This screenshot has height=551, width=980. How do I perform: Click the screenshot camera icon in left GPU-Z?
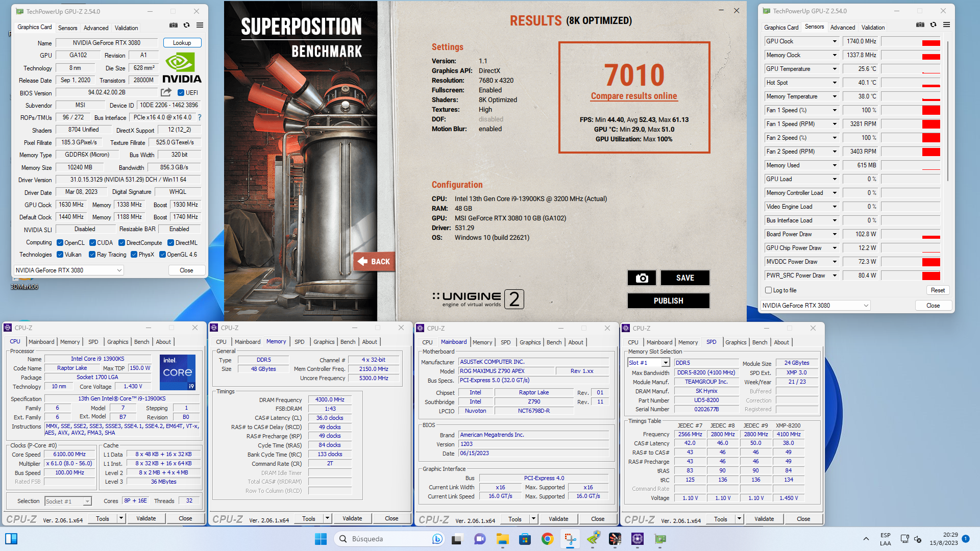point(174,25)
